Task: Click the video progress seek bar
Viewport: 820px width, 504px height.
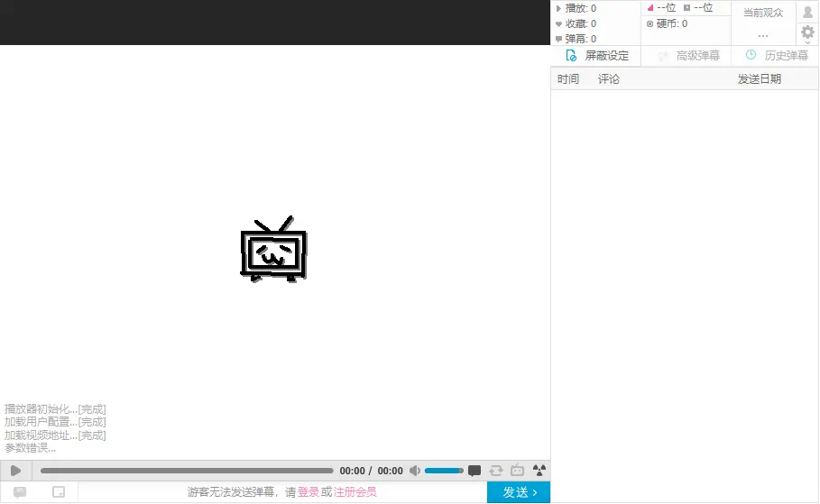Action: coord(187,471)
